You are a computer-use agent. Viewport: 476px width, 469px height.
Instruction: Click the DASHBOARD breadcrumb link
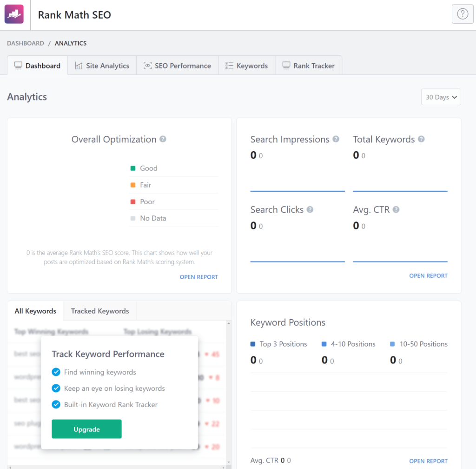tap(25, 43)
